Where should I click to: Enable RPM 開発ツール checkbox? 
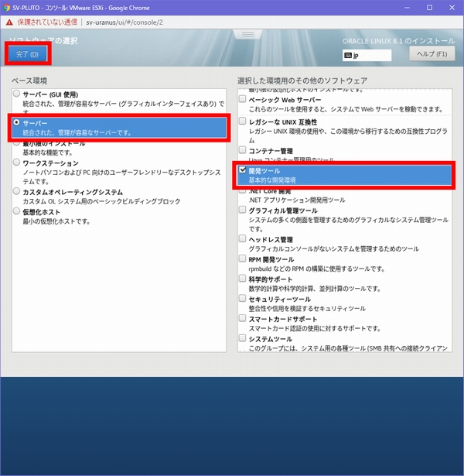(x=242, y=259)
